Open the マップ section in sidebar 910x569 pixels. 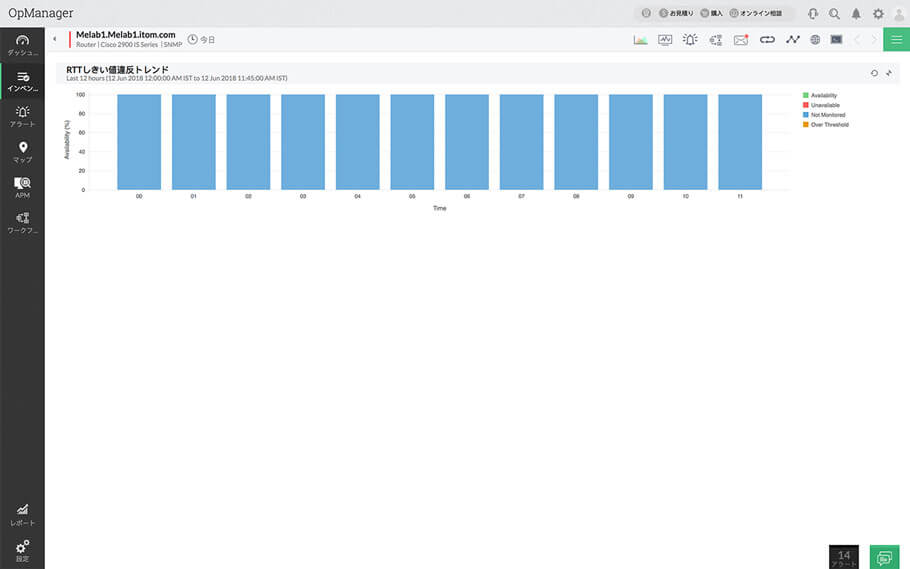point(22,152)
